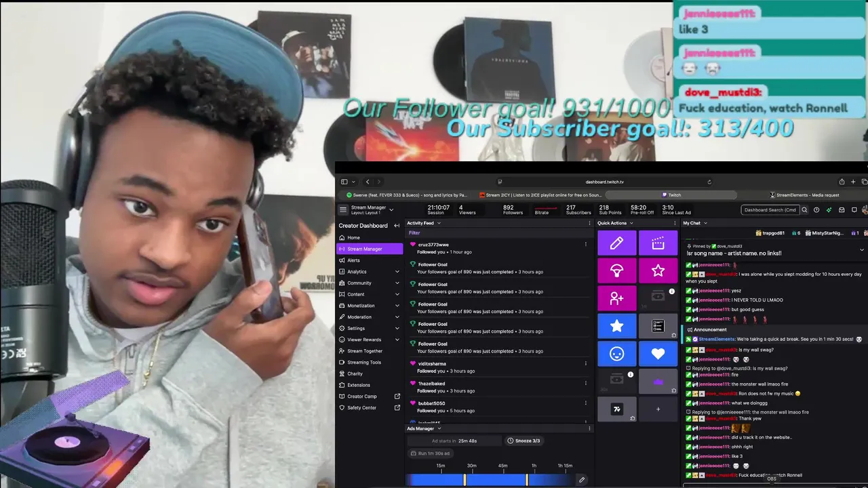Open the Ads Manager panel dropdown
This screenshot has height=488, width=868.
(439, 428)
